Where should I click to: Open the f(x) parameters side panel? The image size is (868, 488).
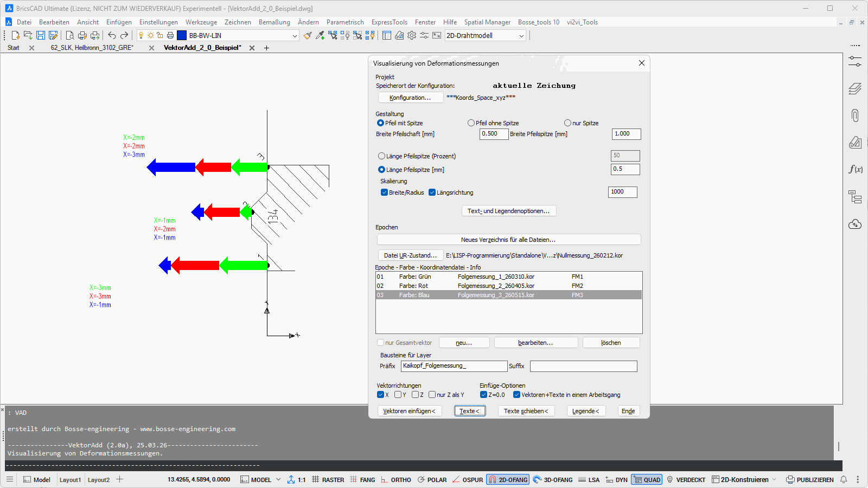[855, 169]
